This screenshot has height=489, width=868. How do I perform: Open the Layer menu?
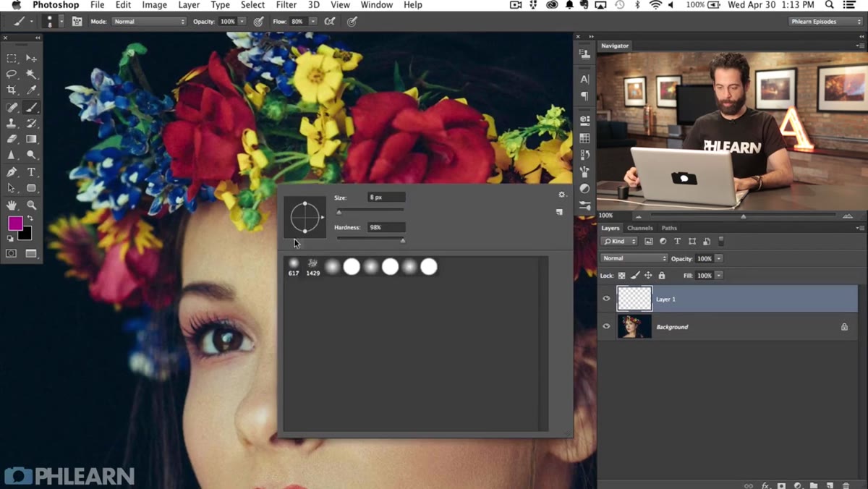(189, 5)
